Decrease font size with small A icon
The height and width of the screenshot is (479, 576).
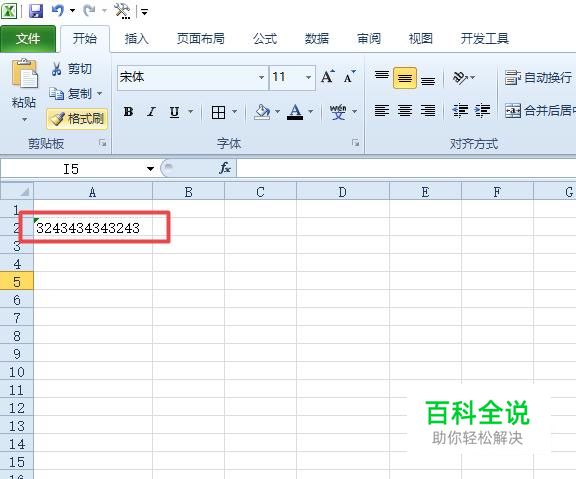[349, 77]
